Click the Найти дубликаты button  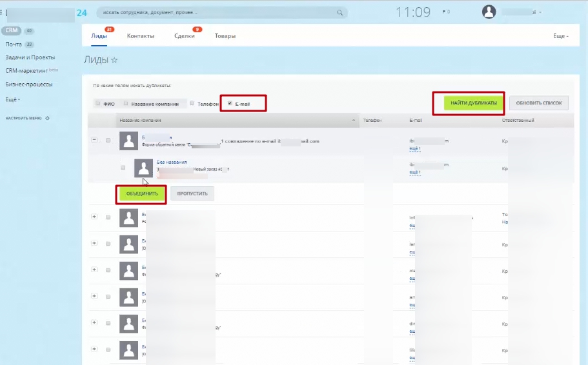pyautogui.click(x=474, y=103)
